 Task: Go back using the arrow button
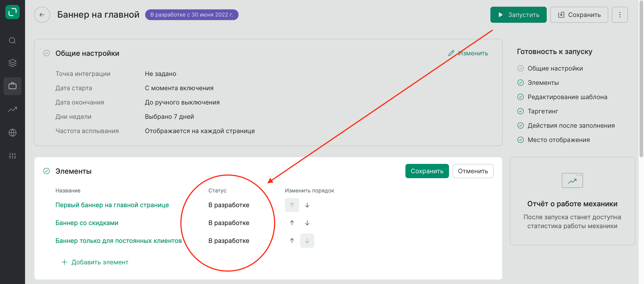tap(42, 15)
